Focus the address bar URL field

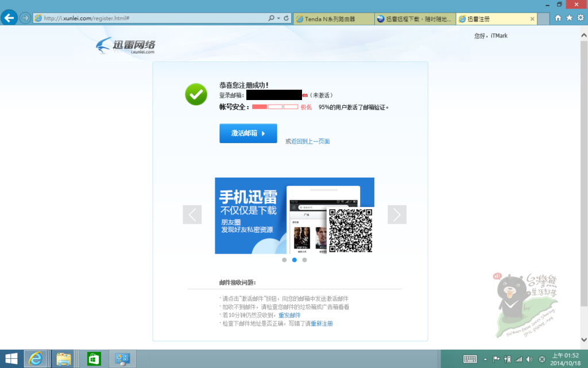coord(150,18)
